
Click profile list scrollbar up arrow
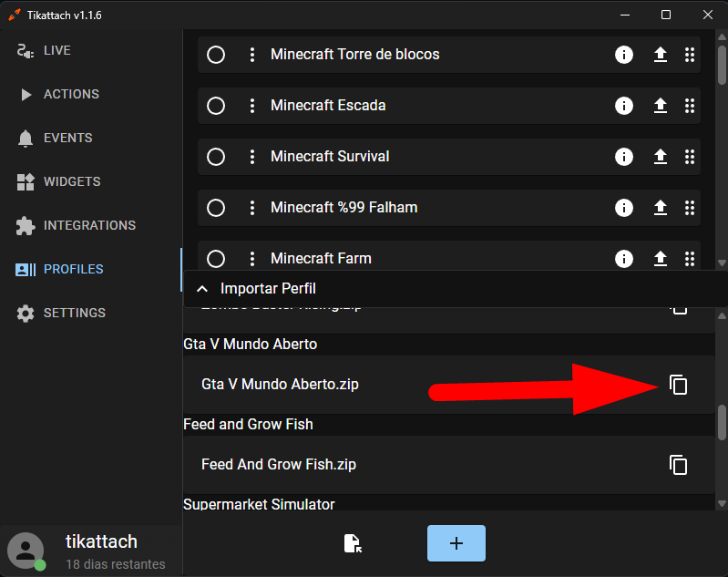722,37
